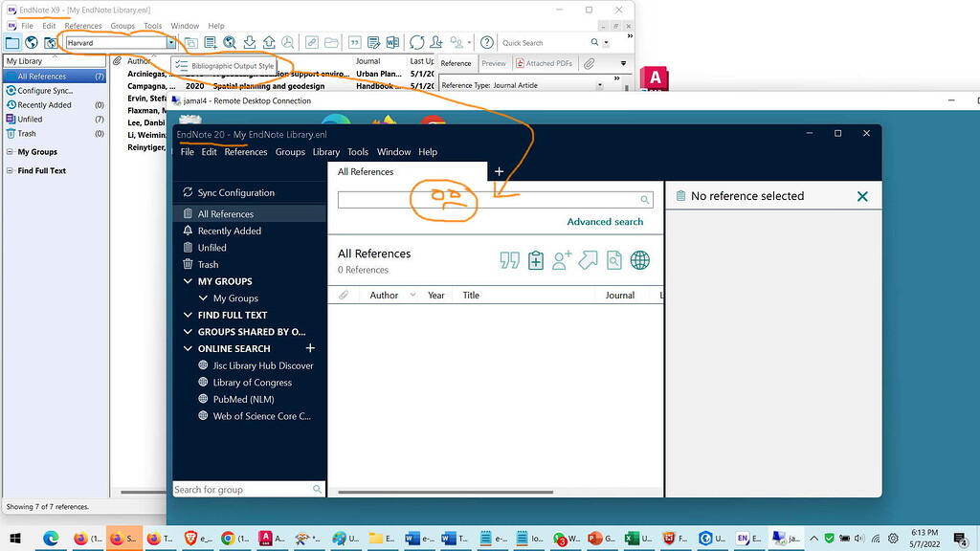Click Online Search magnifier-globe icon in X9 toolbar
Viewport: 980px width, 551px height.
(x=230, y=42)
